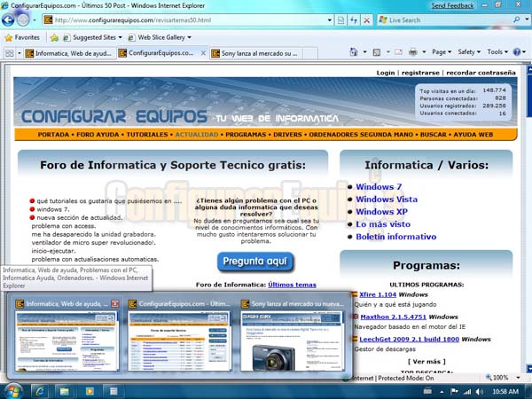Open Live Search provider dropdown arrow
This screenshot has width=532, height=399.
click(x=527, y=20)
